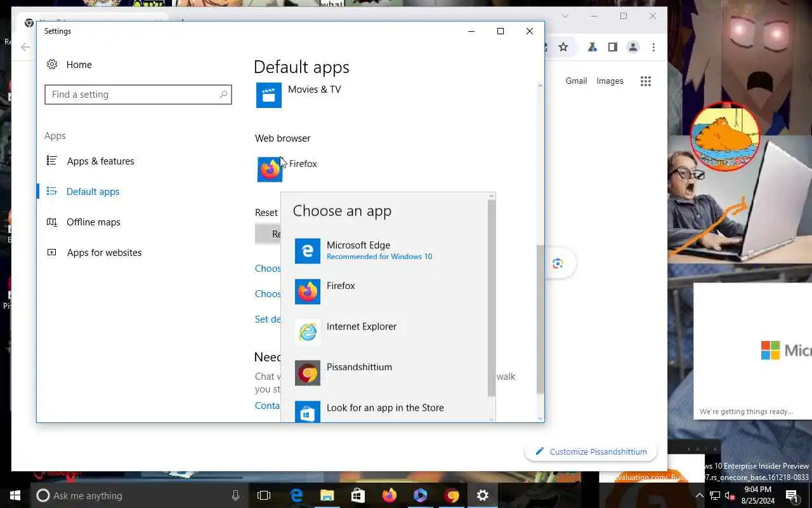Open the extensions flask icon in browser

click(592, 47)
